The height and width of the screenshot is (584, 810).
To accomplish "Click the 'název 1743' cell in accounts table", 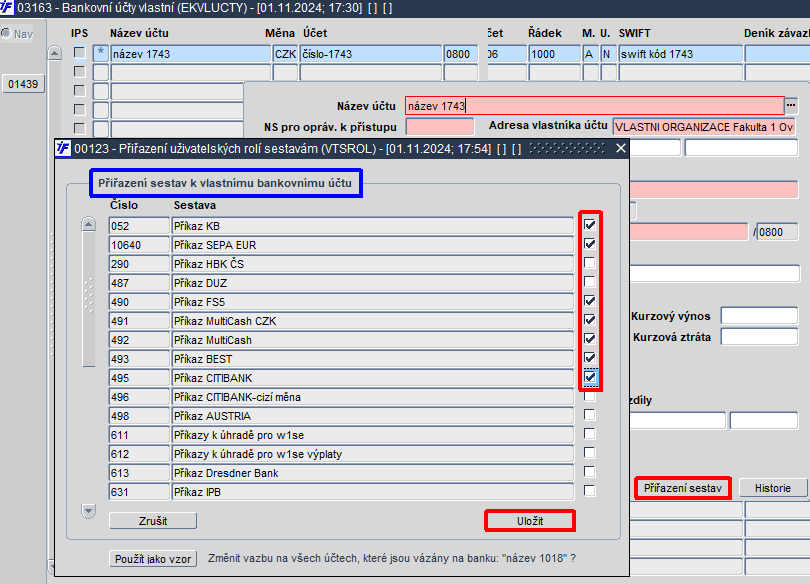I will (x=191, y=54).
